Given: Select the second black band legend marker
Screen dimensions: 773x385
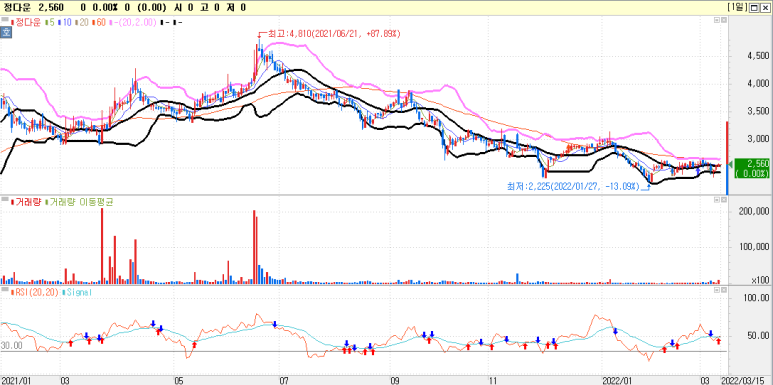Looking at the screenshot, I should (177, 22).
